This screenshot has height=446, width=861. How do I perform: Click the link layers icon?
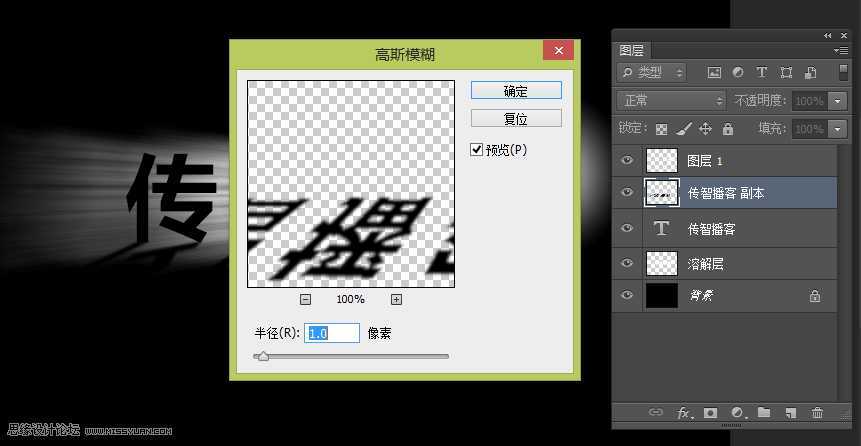[656, 412]
